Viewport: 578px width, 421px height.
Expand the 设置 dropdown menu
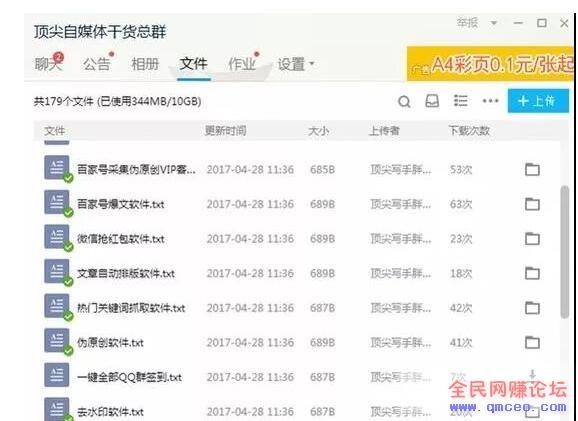pyautogui.click(x=296, y=64)
